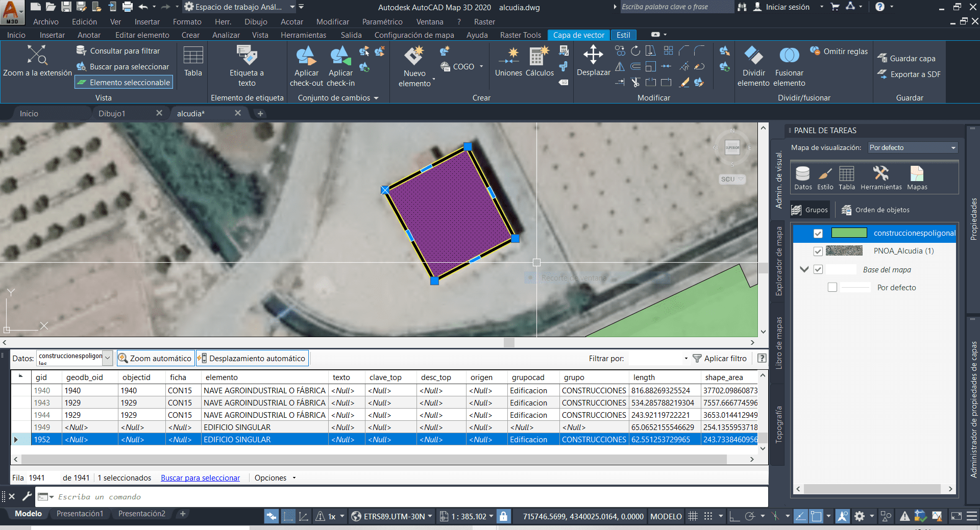980x530 pixels.
Task: Toggle visibility of PNOA_Alcudia layer
Action: tap(818, 251)
